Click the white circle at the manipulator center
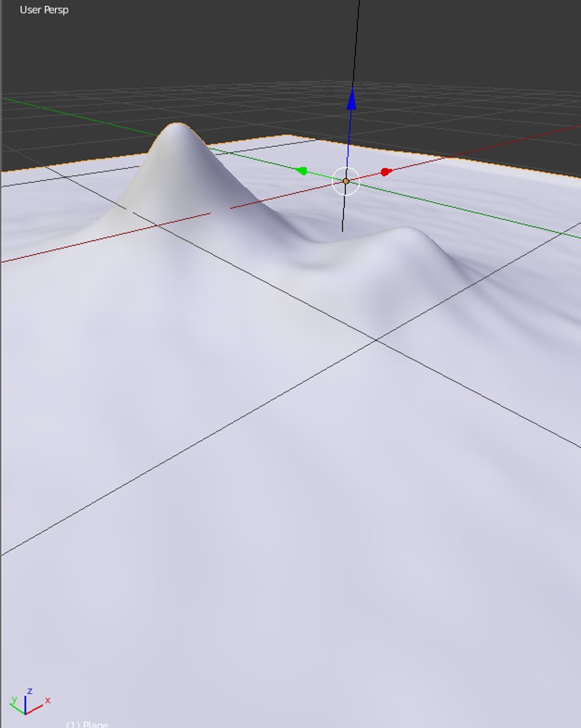 (x=346, y=181)
